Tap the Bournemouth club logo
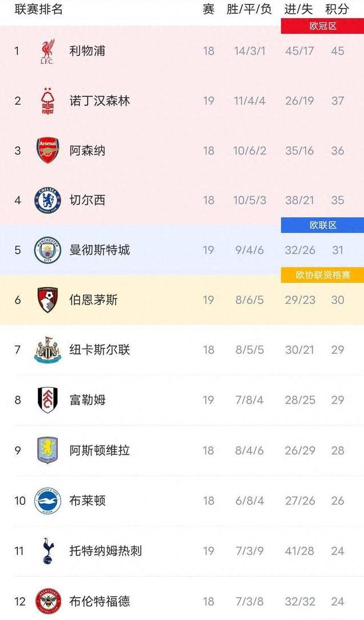The width and height of the screenshot is (364, 620). (48, 300)
